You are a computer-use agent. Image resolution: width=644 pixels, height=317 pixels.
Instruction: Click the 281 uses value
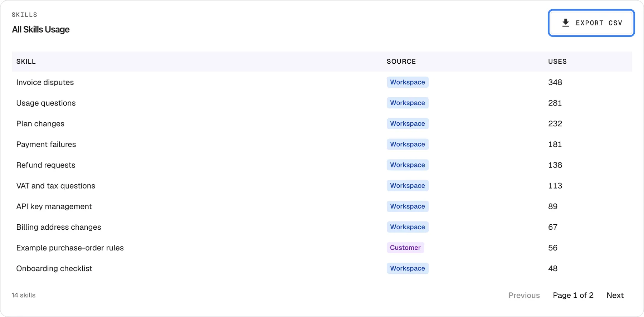pyautogui.click(x=555, y=103)
